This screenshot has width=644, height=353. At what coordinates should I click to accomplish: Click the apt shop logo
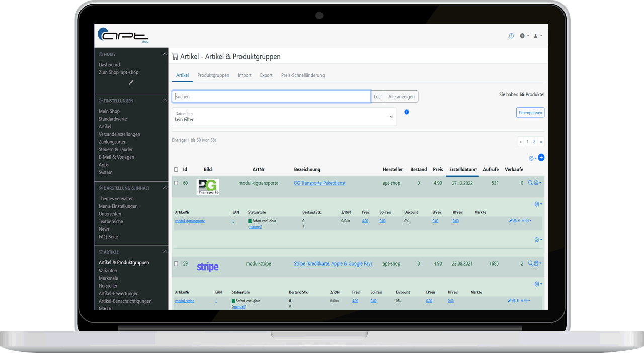pyautogui.click(x=123, y=35)
